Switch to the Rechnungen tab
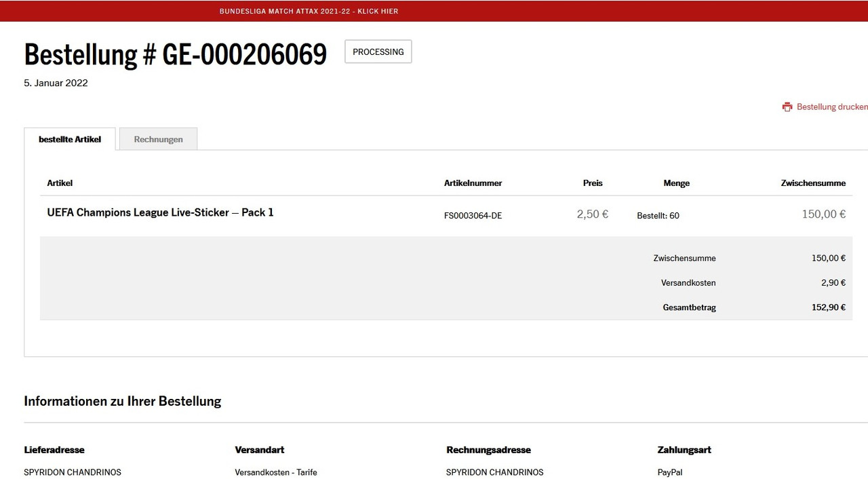 158,139
